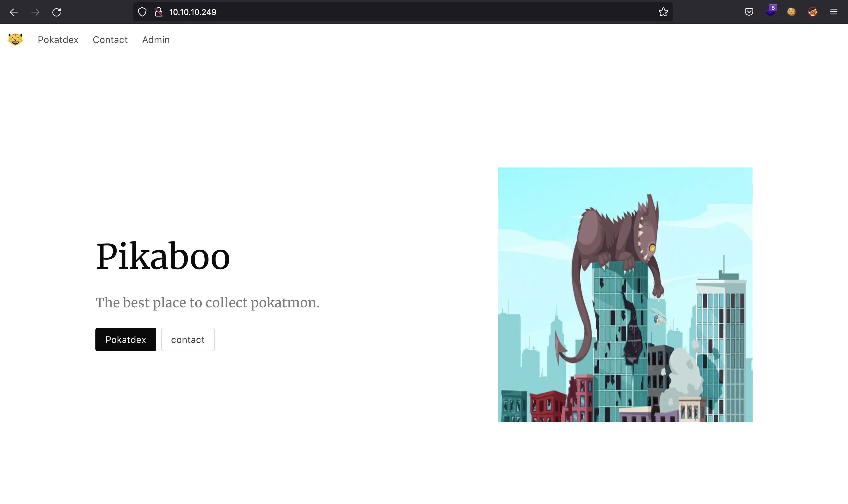Open Contact in the top navigation
Viewport: 848px width, 504px height.
coord(110,40)
